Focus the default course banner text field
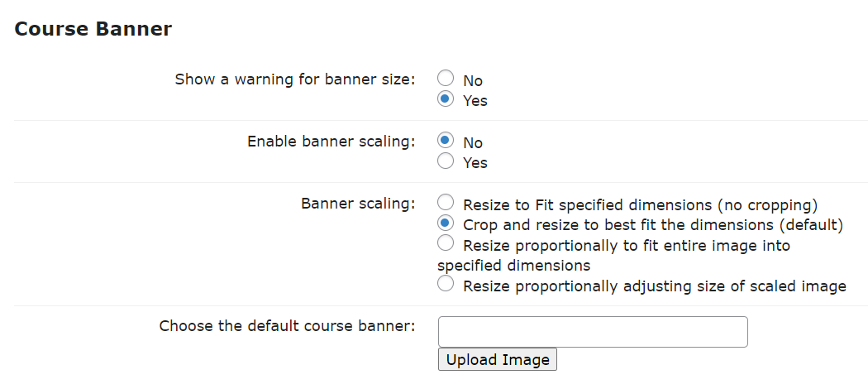868x389 pixels. [x=593, y=331]
